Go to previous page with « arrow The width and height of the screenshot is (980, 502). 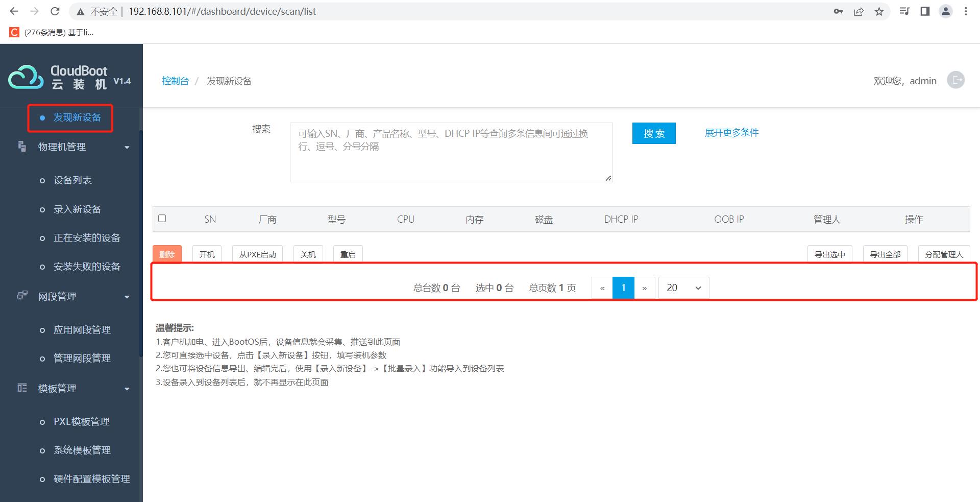(602, 288)
